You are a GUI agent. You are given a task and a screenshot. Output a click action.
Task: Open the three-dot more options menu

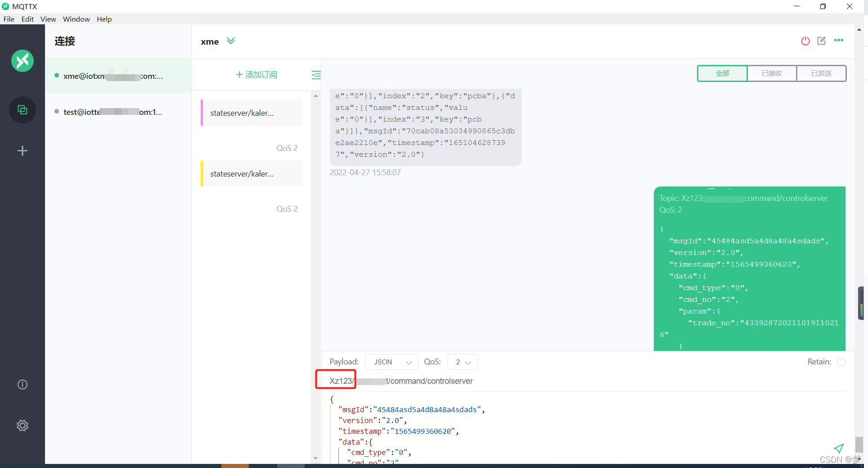click(x=839, y=40)
